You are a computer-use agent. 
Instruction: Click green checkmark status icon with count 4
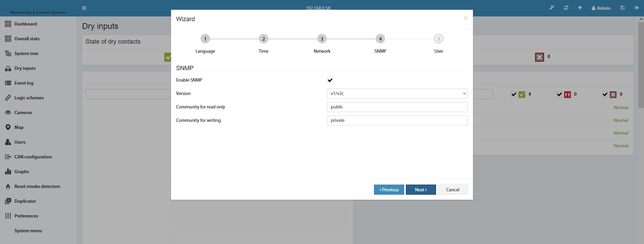(x=522, y=94)
